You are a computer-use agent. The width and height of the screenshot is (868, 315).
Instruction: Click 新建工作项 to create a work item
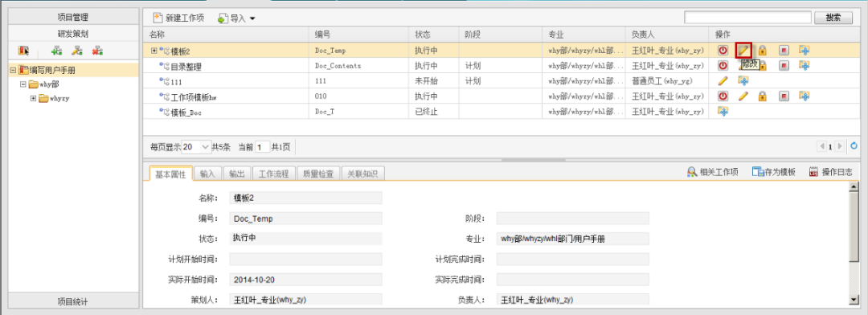(178, 18)
